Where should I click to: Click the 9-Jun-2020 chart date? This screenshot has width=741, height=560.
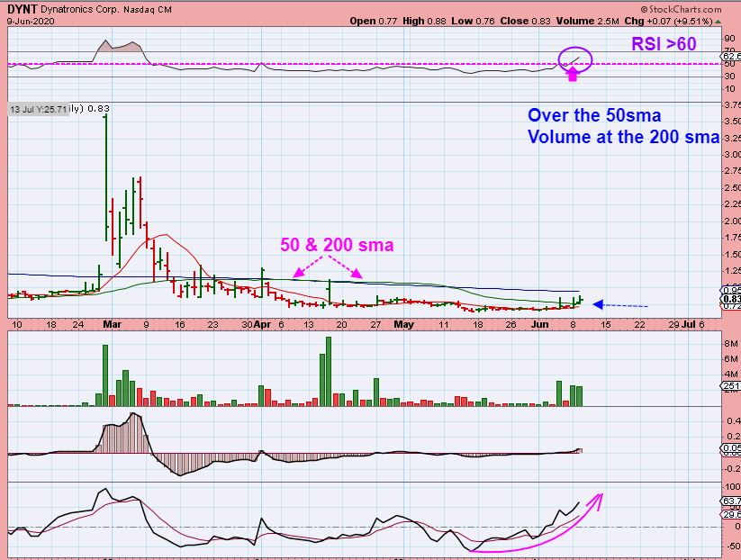pos(31,22)
